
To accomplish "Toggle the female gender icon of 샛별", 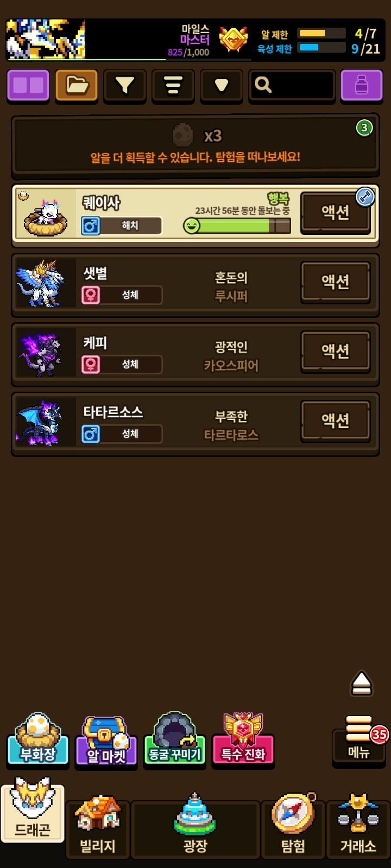I will (91, 295).
